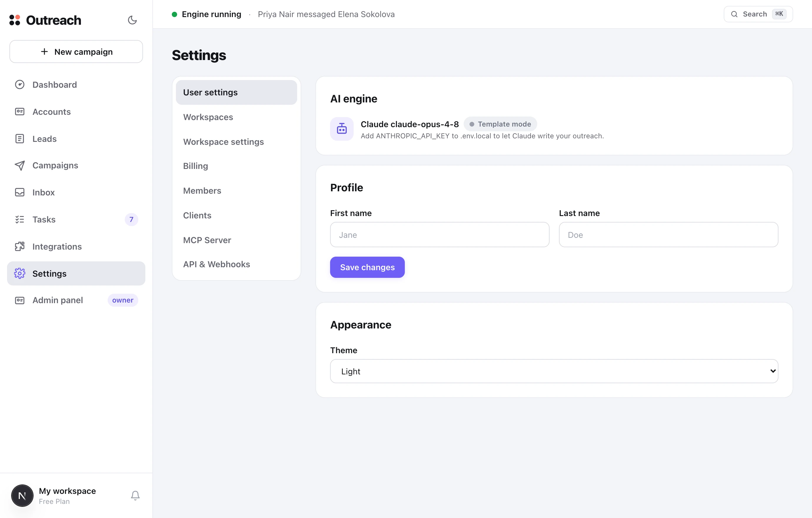Click the search magnifier icon

734,14
